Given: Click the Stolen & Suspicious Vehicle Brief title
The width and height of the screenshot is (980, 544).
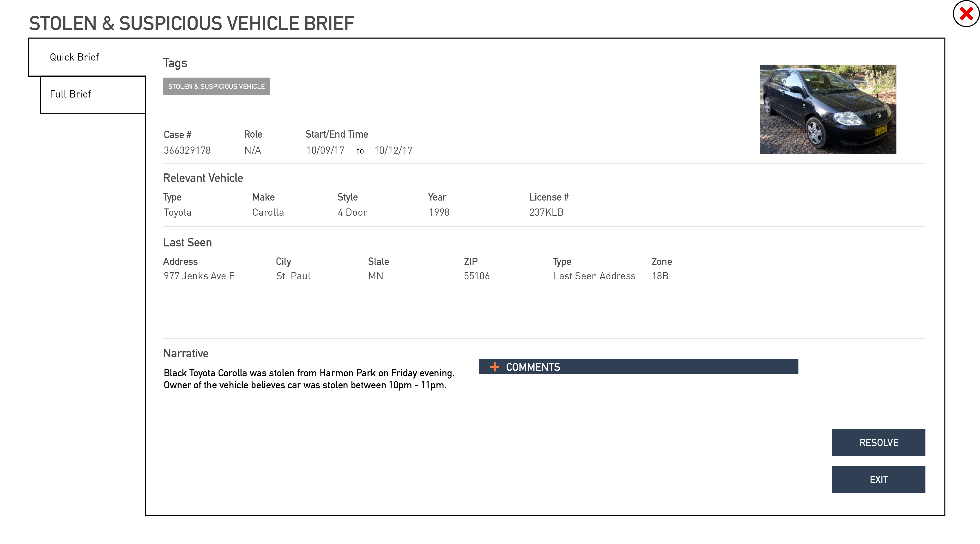Looking at the screenshot, I should coord(192,24).
